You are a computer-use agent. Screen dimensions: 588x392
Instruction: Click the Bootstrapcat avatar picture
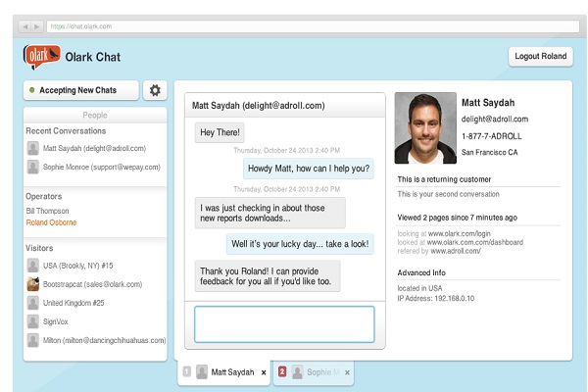coord(33,284)
